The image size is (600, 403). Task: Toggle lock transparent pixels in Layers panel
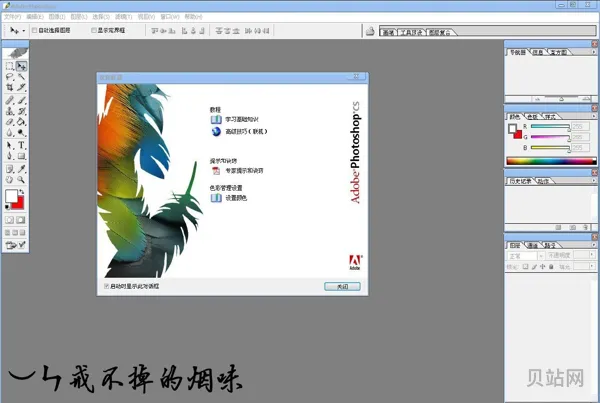(x=525, y=266)
